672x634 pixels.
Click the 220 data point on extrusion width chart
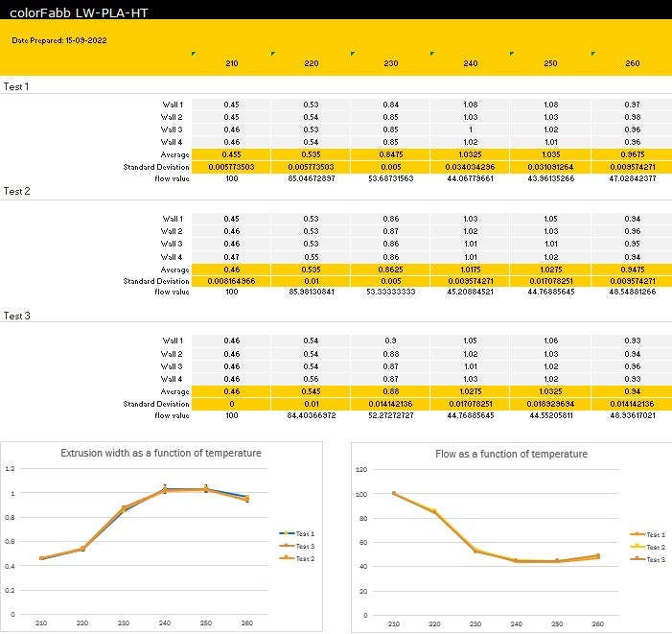[x=82, y=549]
